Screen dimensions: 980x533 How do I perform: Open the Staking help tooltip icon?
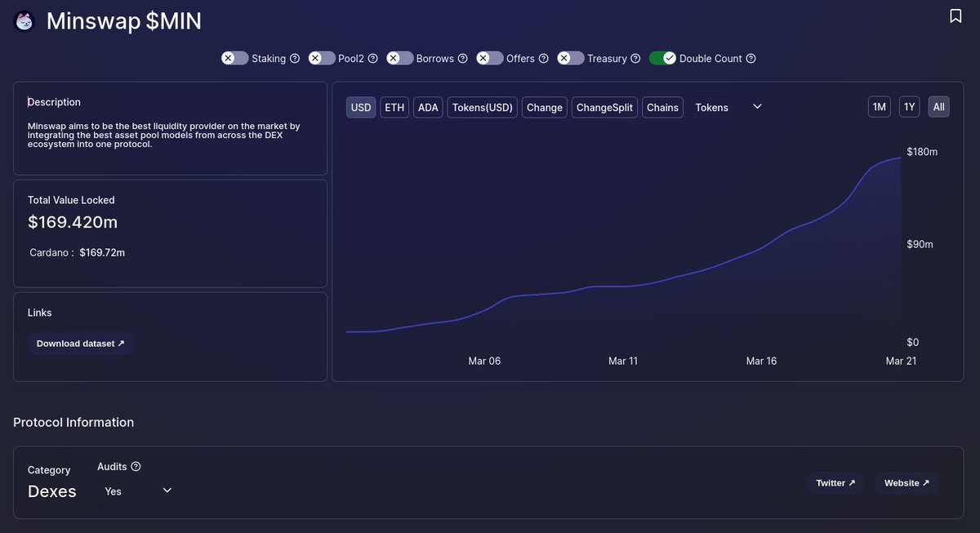295,58
